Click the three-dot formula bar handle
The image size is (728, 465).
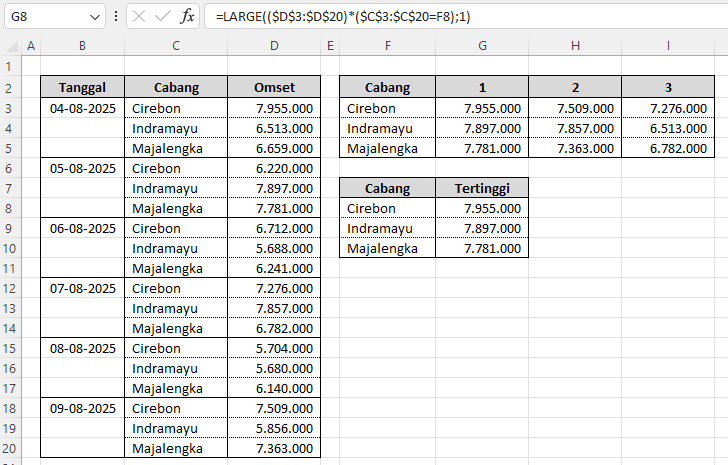point(116,17)
